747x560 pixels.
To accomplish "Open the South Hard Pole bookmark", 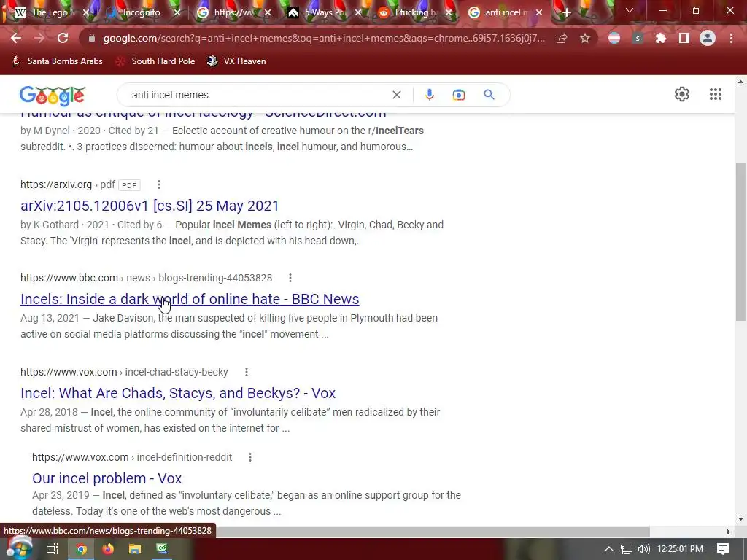I will (156, 61).
